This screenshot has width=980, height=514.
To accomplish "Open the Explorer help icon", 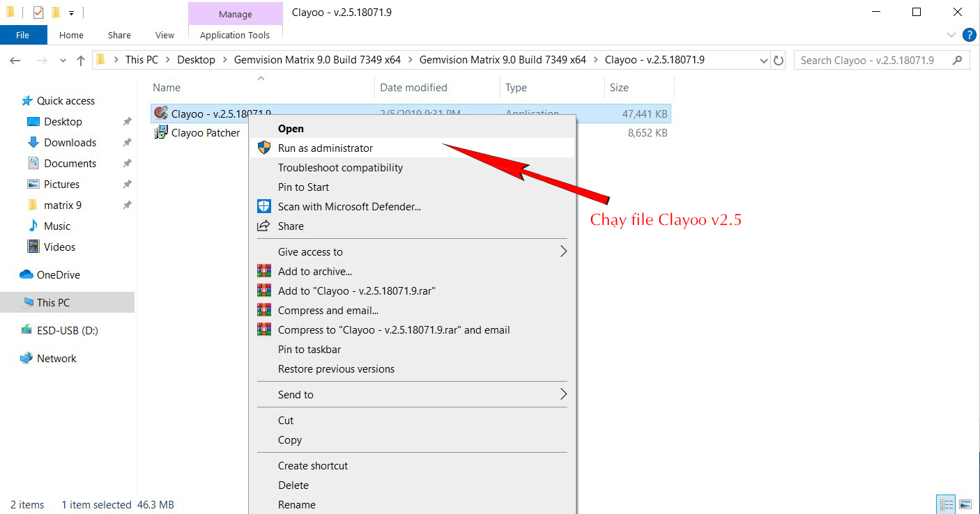I will coord(969,34).
